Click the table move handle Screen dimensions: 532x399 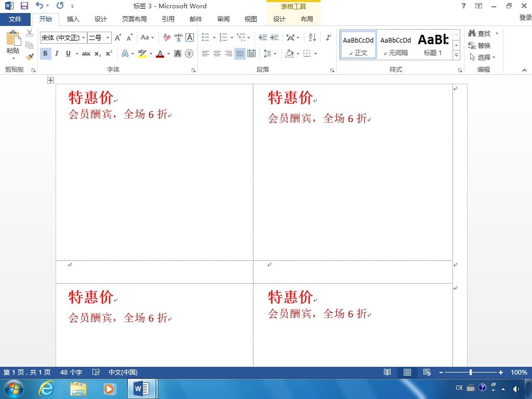coord(50,80)
